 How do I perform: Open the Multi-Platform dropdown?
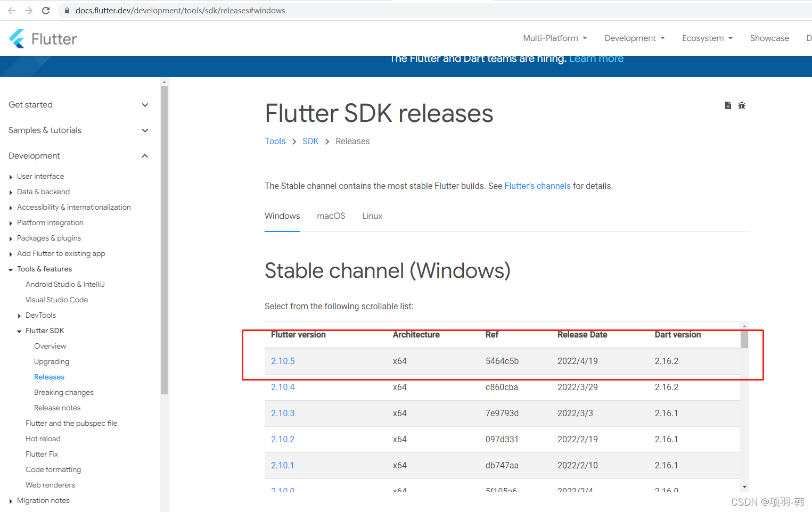pos(554,38)
